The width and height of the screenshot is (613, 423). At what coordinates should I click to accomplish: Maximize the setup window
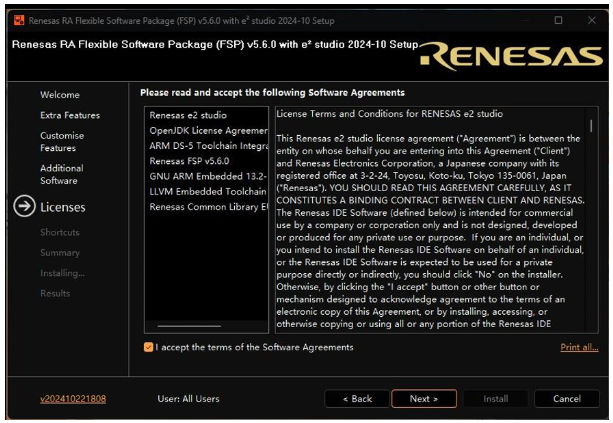(x=558, y=19)
